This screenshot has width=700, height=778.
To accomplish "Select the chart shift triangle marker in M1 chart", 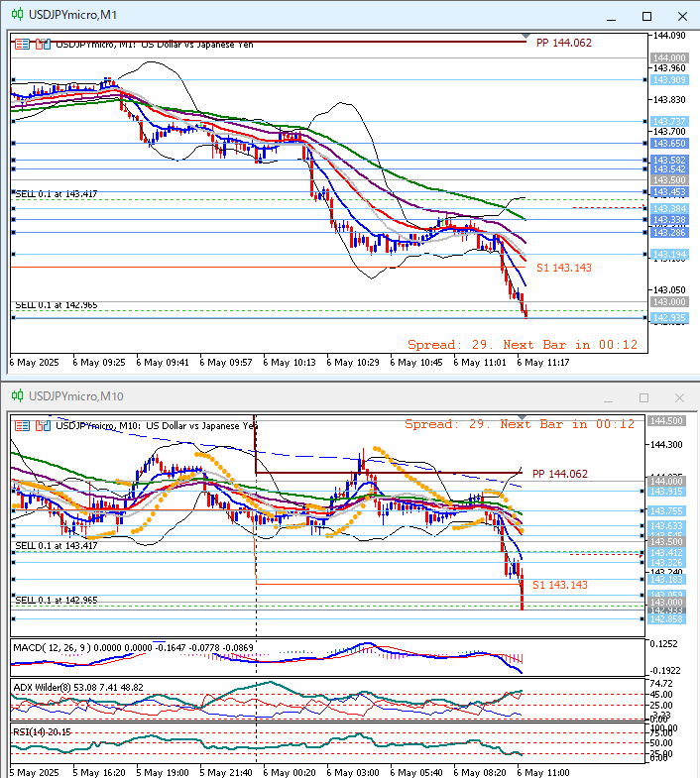I will click(x=525, y=37).
